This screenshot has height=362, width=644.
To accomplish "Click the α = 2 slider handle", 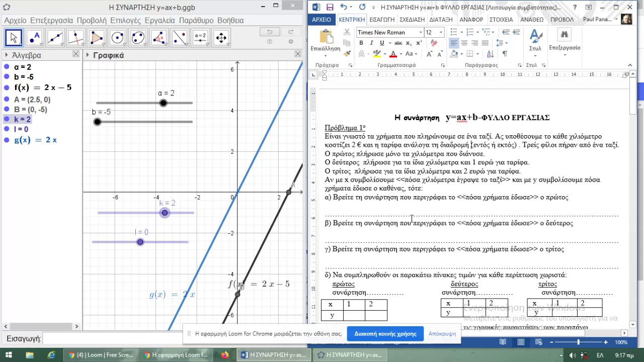I will [x=163, y=103].
